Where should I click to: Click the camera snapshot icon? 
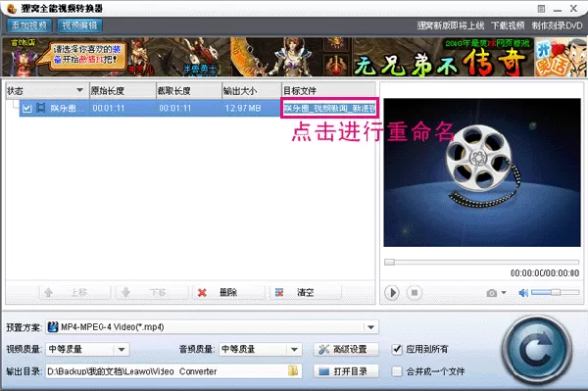pyautogui.click(x=491, y=293)
